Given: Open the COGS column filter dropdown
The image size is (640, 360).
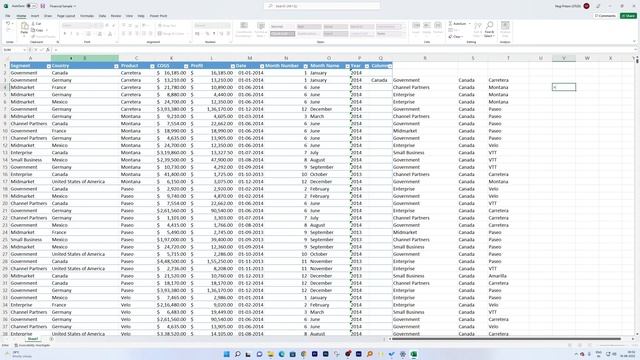Looking at the screenshot, I should [x=186, y=66].
